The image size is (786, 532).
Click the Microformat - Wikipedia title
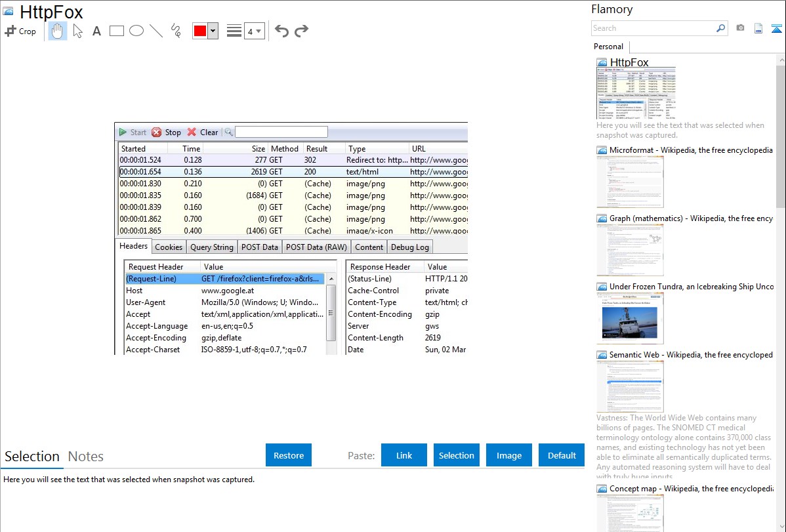691,150
